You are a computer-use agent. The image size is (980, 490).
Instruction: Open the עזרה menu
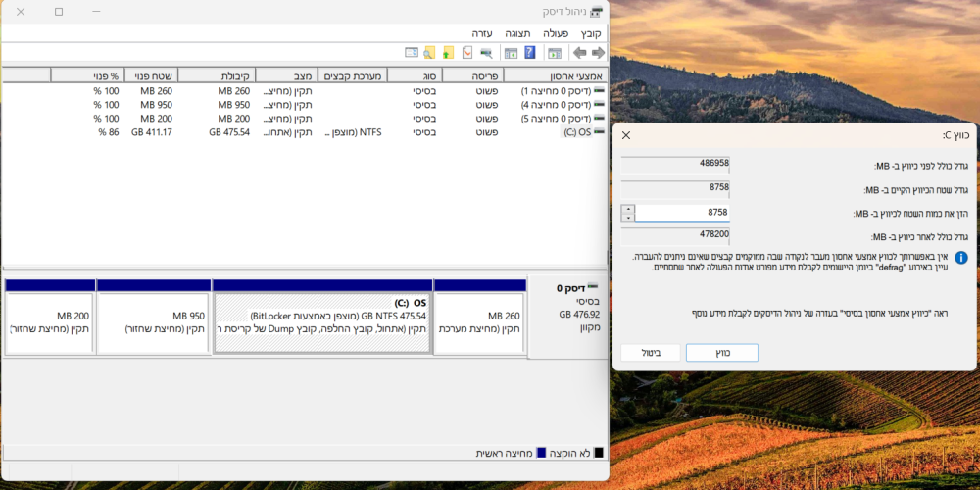tap(482, 33)
